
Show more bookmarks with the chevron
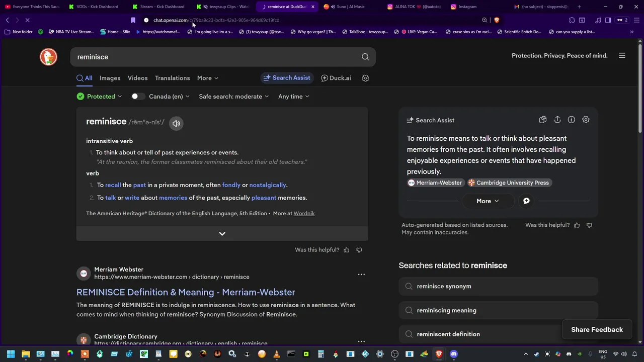click(x=631, y=32)
